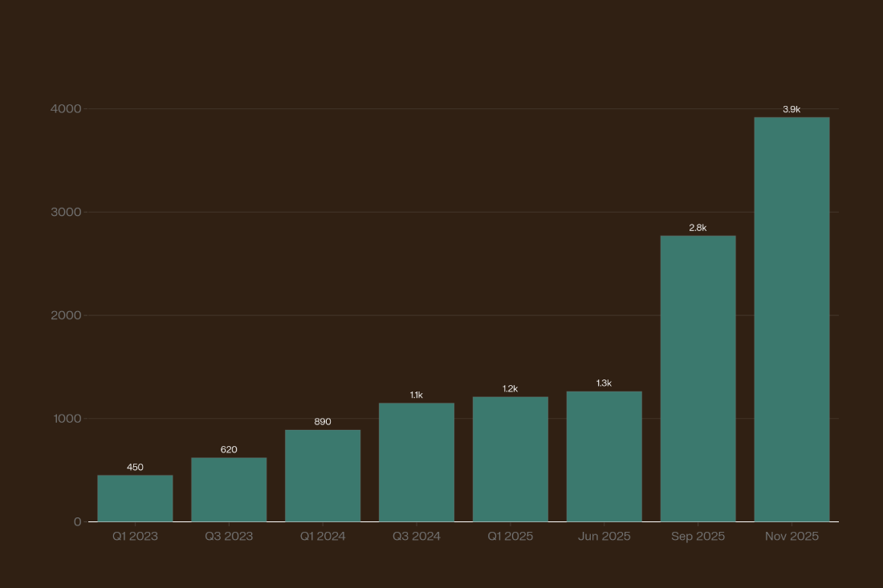The height and width of the screenshot is (588, 883).
Task: Click the 0 y-axis tick label
Action: (78, 521)
